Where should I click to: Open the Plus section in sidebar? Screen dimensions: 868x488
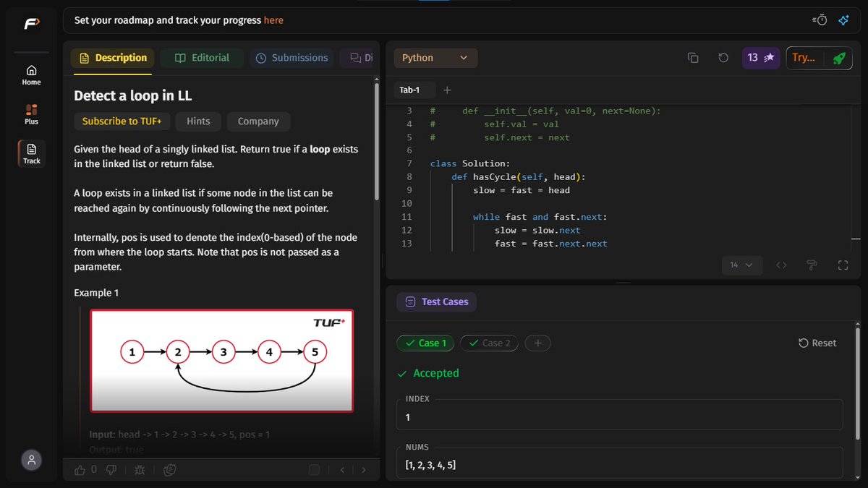(x=31, y=114)
